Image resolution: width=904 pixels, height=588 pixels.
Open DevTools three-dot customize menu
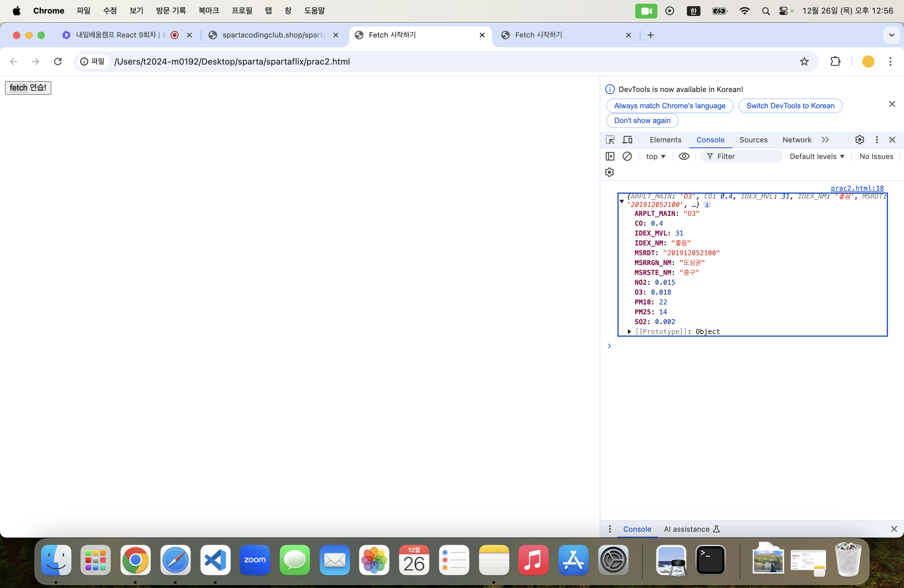coord(877,140)
